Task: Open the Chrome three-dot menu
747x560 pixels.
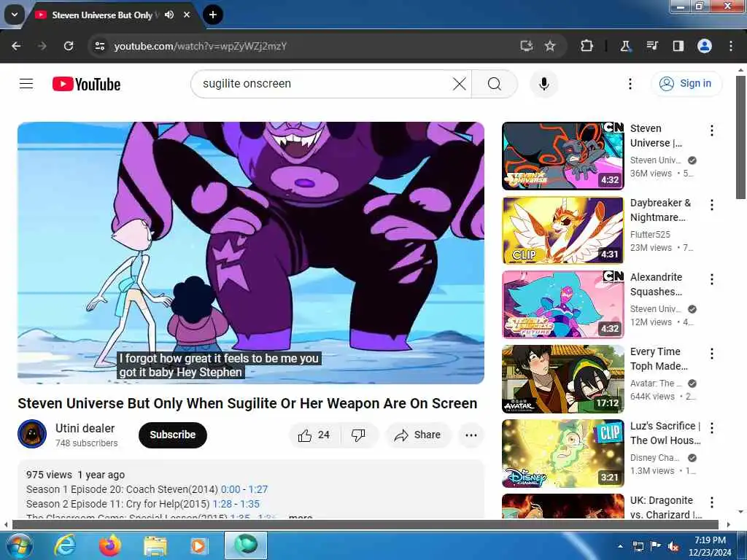Action: pos(731,46)
